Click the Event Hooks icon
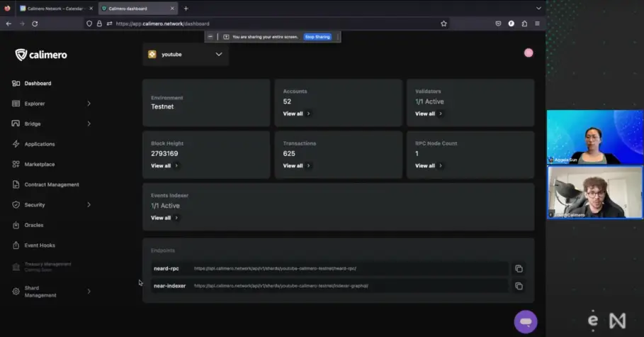Image resolution: width=644 pixels, height=337 pixels. click(16, 245)
